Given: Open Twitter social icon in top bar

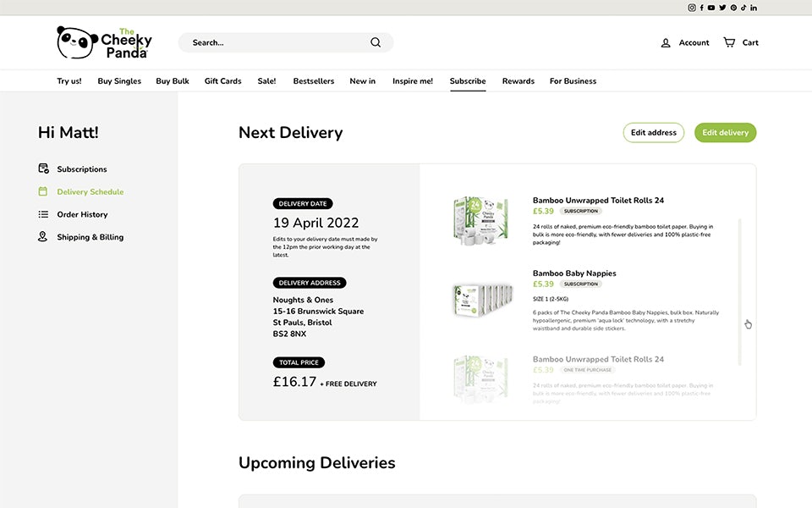Looking at the screenshot, I should pos(722,8).
